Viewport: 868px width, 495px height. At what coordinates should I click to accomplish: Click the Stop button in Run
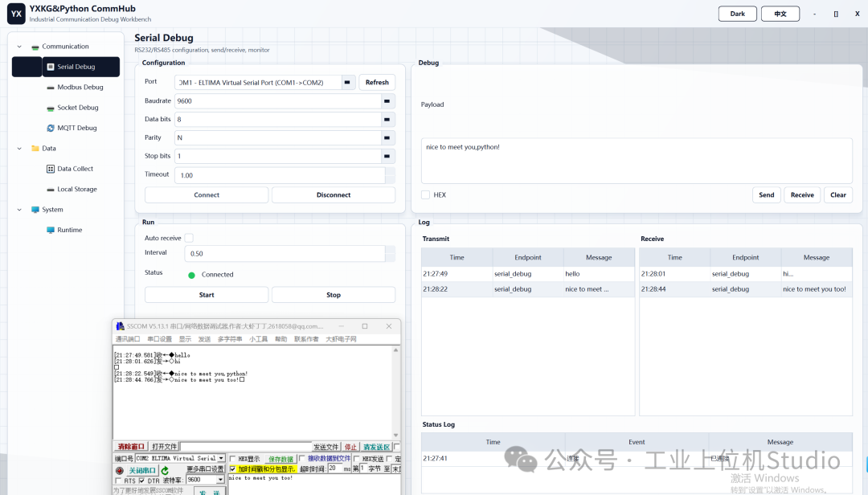point(334,295)
